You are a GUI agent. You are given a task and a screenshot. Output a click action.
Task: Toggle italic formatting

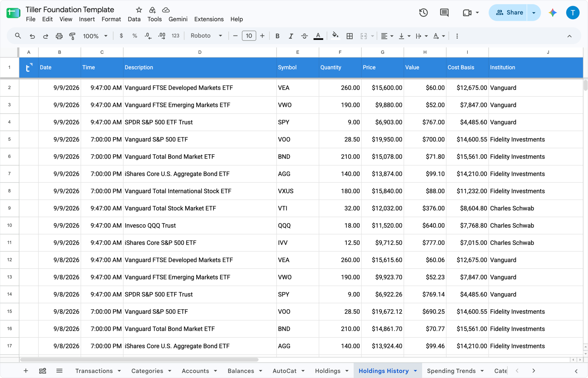tap(291, 36)
